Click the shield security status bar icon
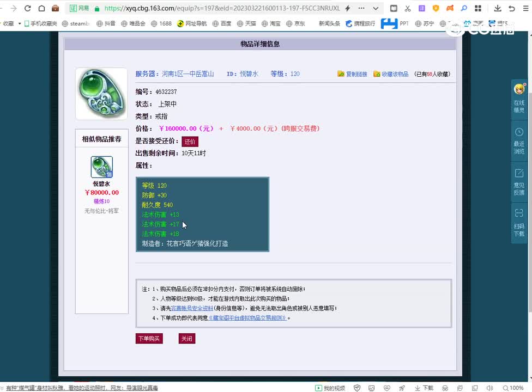The width and height of the screenshot is (532, 392). 357,388
